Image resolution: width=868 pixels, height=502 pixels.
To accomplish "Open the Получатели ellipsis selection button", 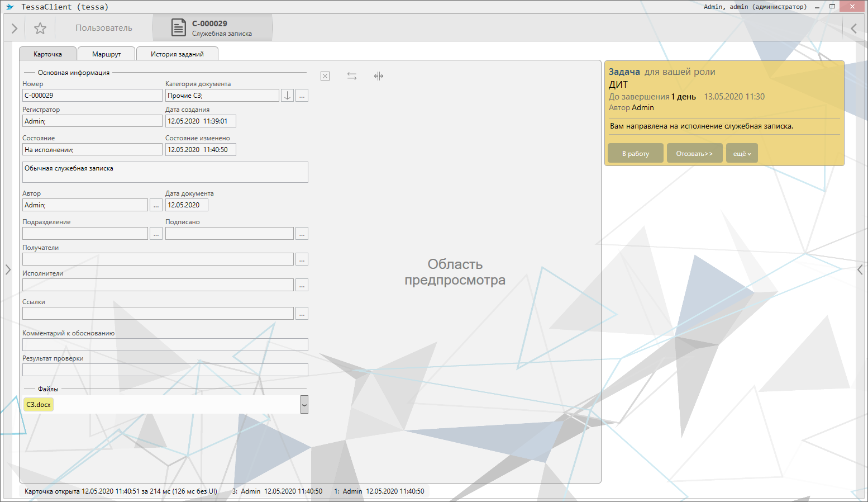I will point(302,259).
